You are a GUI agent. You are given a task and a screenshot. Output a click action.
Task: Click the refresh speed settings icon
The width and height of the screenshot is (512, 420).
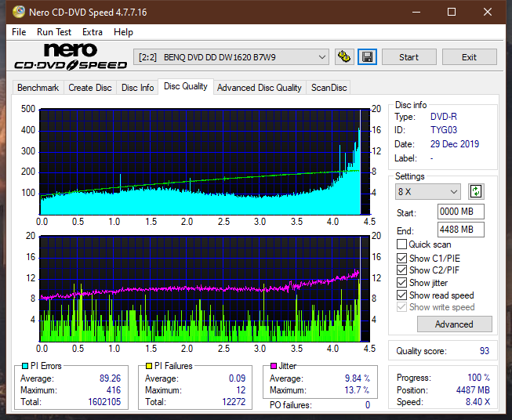point(476,191)
